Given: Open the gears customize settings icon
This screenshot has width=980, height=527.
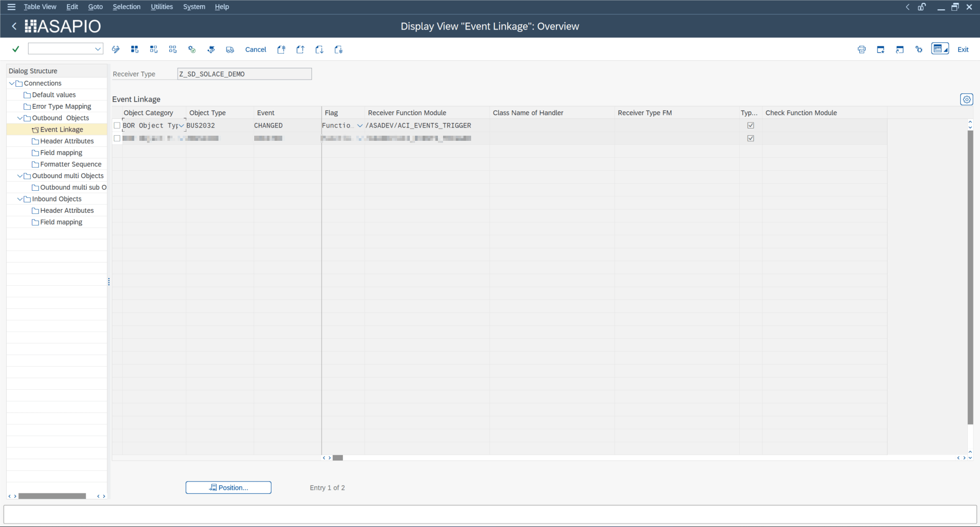Looking at the screenshot, I should pos(919,49).
